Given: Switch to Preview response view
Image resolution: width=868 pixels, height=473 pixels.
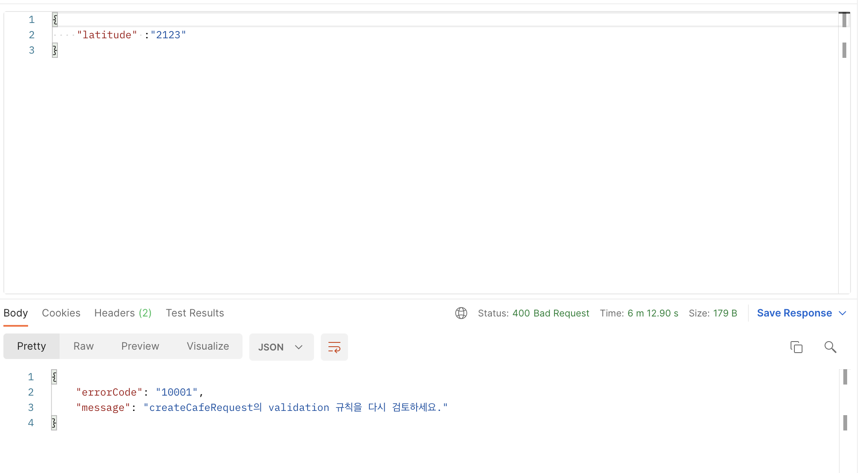Looking at the screenshot, I should (140, 346).
